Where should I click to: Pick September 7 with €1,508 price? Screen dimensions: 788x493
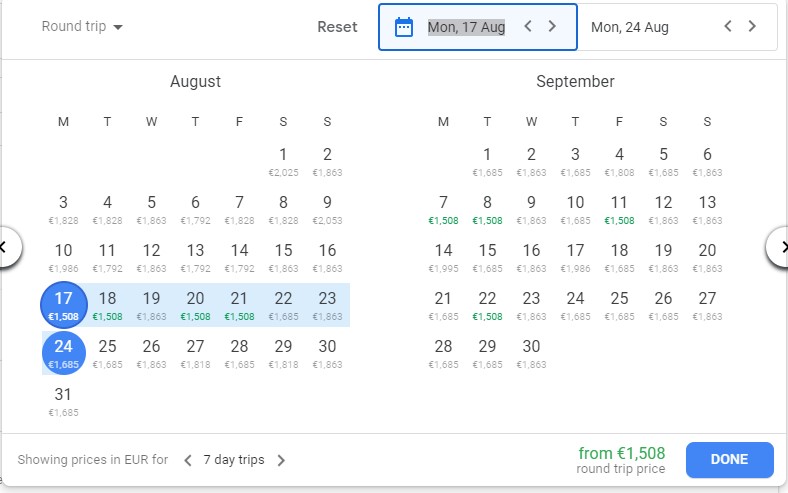click(443, 208)
